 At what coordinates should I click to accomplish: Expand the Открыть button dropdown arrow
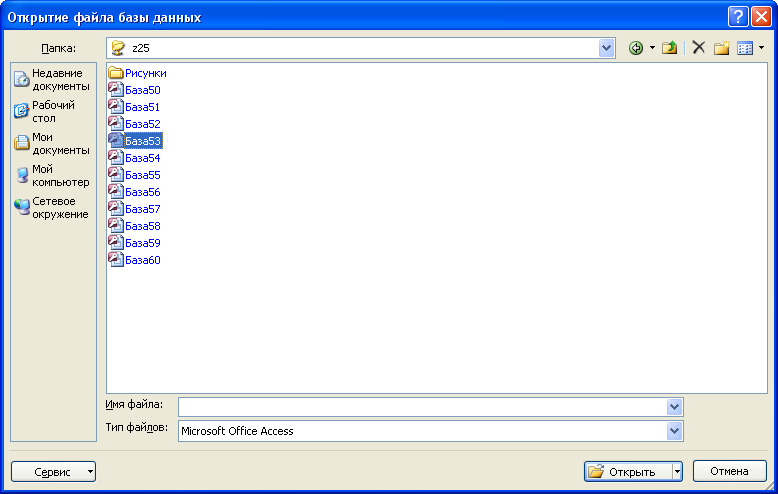[677, 472]
